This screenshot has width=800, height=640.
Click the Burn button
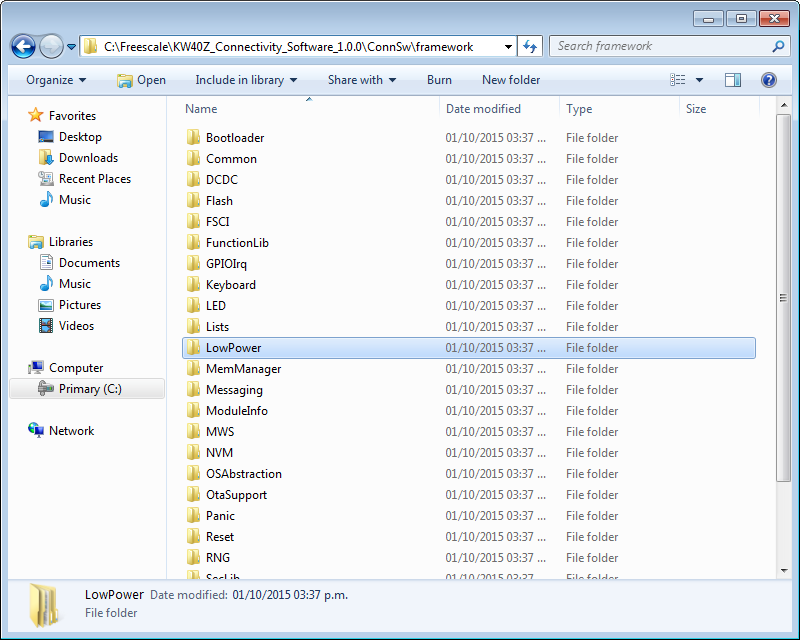click(x=439, y=80)
